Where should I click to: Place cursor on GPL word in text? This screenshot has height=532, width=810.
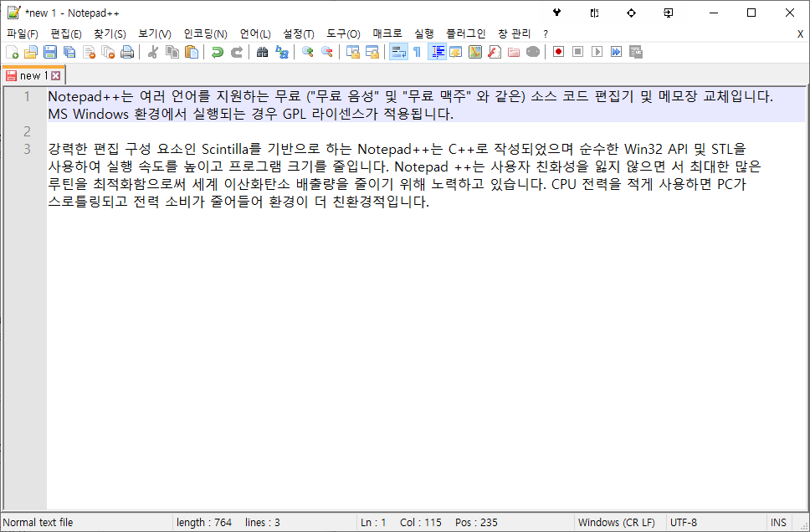point(295,114)
